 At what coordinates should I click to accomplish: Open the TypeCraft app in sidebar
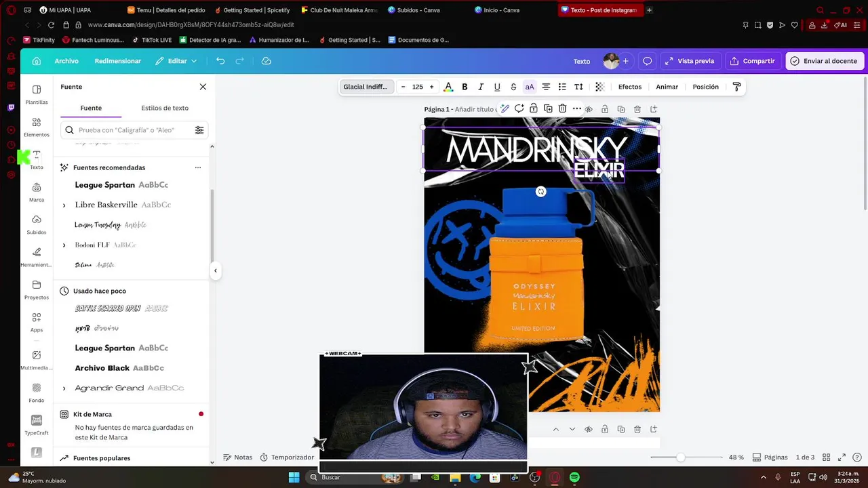pyautogui.click(x=37, y=425)
